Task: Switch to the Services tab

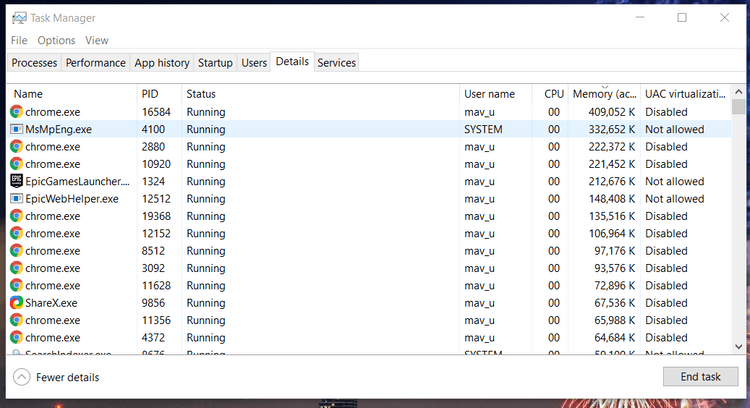Action: pos(337,63)
